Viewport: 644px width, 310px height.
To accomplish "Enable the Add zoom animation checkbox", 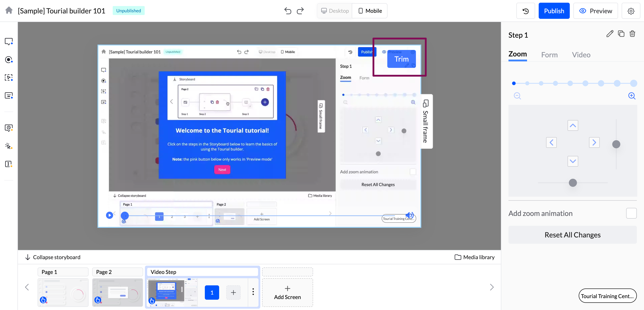I will click(631, 213).
